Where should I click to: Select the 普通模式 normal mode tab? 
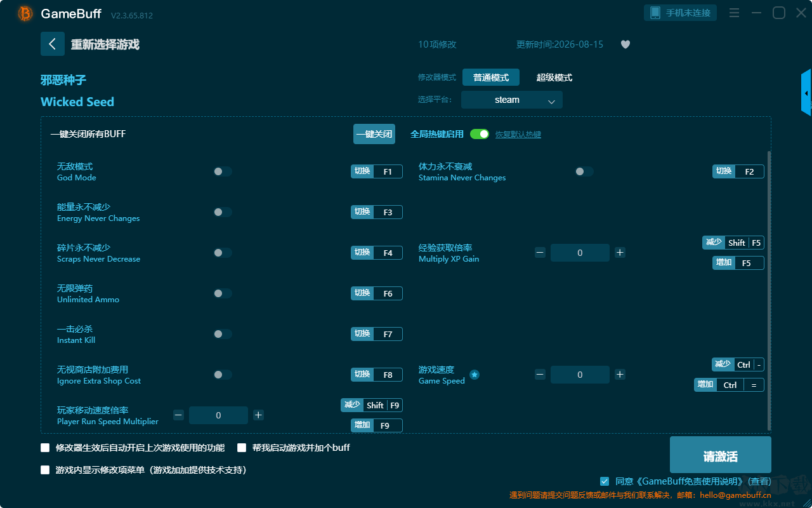[491, 77]
